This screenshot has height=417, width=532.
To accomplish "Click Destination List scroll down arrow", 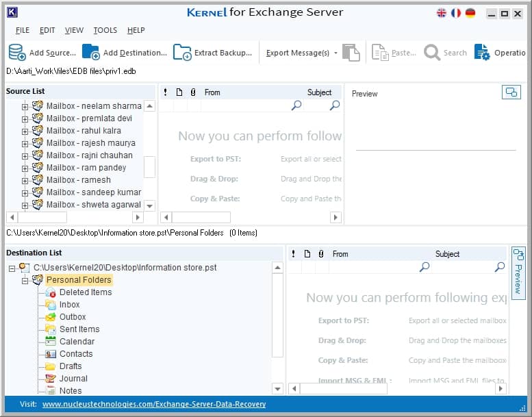I will (277, 389).
